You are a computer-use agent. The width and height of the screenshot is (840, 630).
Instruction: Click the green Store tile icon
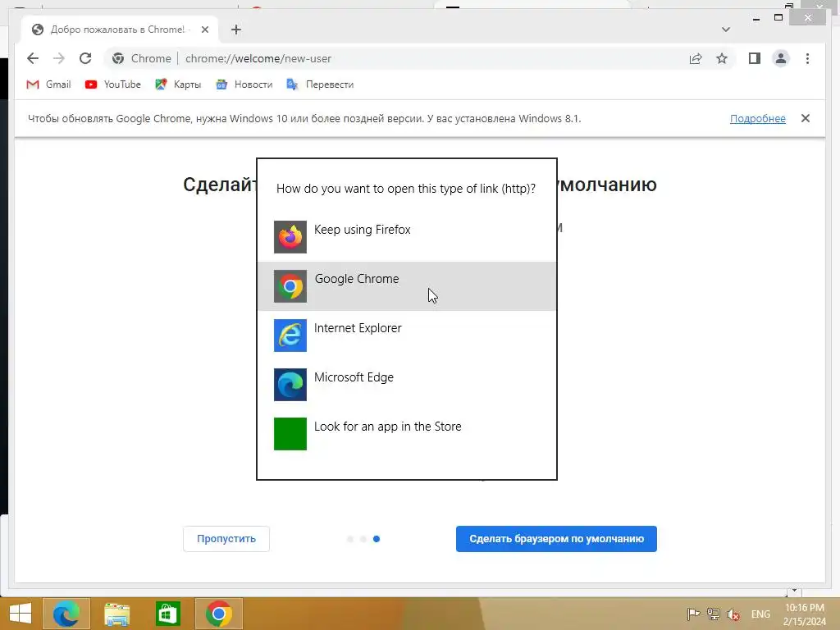[290, 434]
